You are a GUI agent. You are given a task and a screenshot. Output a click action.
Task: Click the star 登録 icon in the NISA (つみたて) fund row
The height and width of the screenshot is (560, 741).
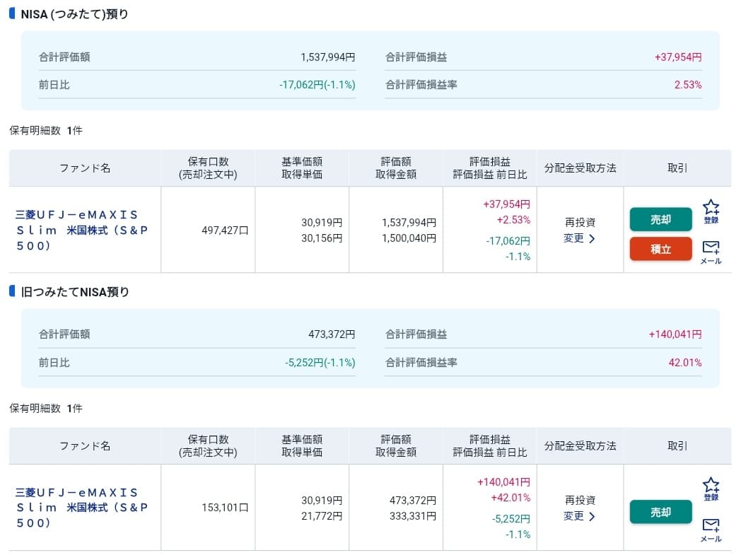(x=711, y=211)
